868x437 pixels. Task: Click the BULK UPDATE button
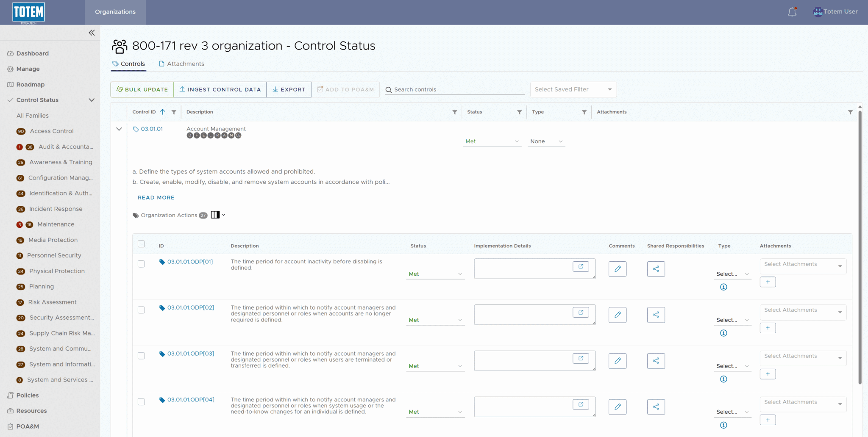point(142,89)
